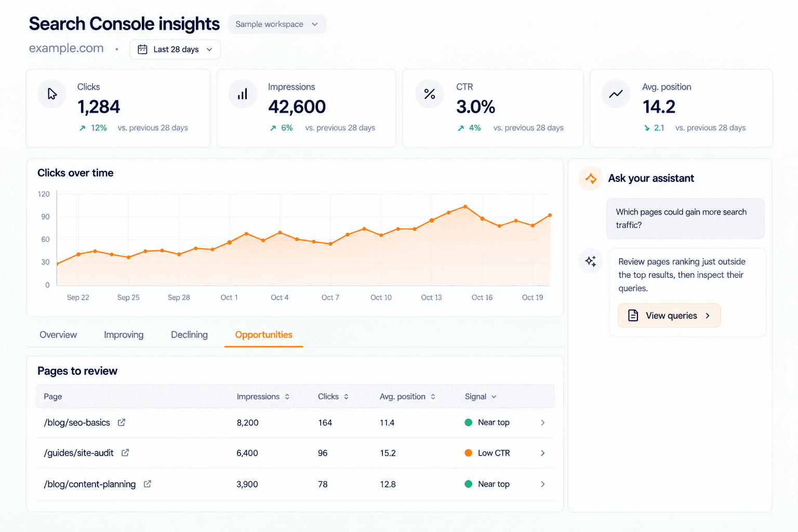The width and height of the screenshot is (798, 532).
Task: Click the Avg. position trend line icon
Action: click(x=616, y=94)
